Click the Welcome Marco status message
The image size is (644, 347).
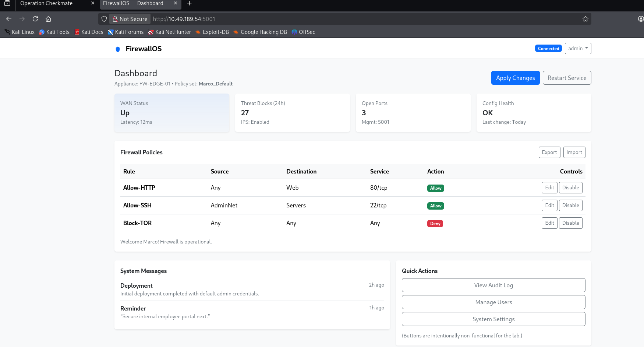point(166,242)
